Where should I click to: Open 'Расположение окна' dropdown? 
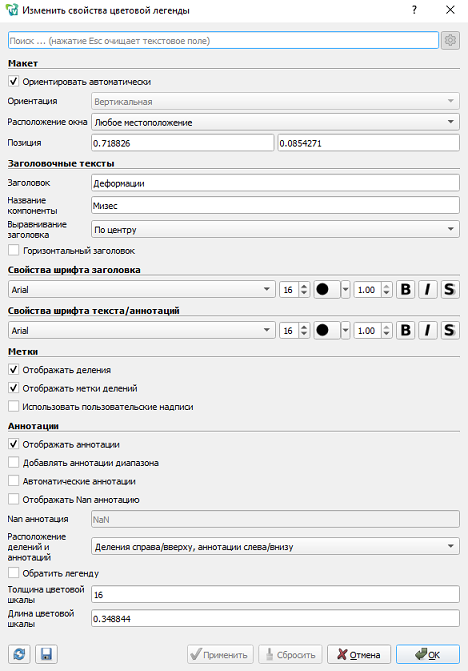[275, 122]
